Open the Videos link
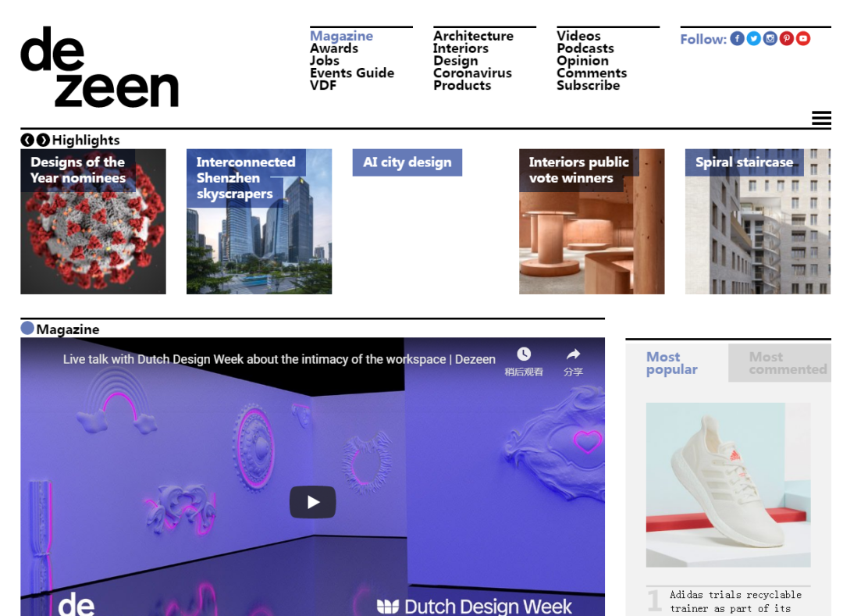843x616 pixels. pos(578,36)
